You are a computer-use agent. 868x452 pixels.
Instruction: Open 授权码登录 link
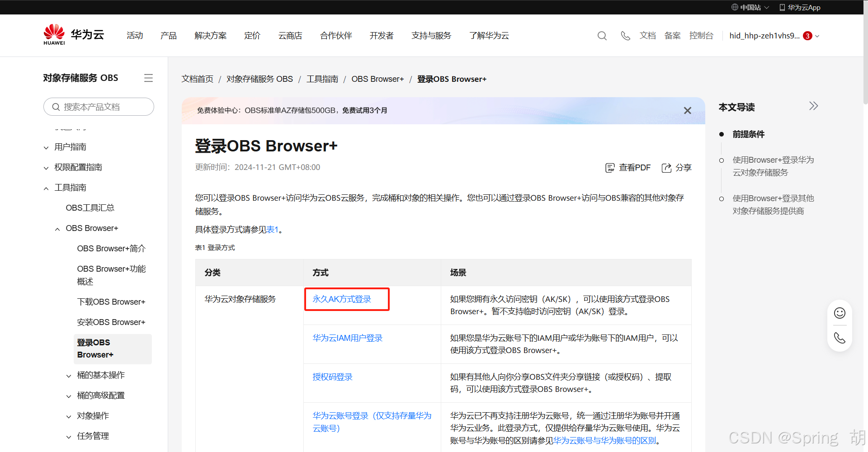click(332, 377)
